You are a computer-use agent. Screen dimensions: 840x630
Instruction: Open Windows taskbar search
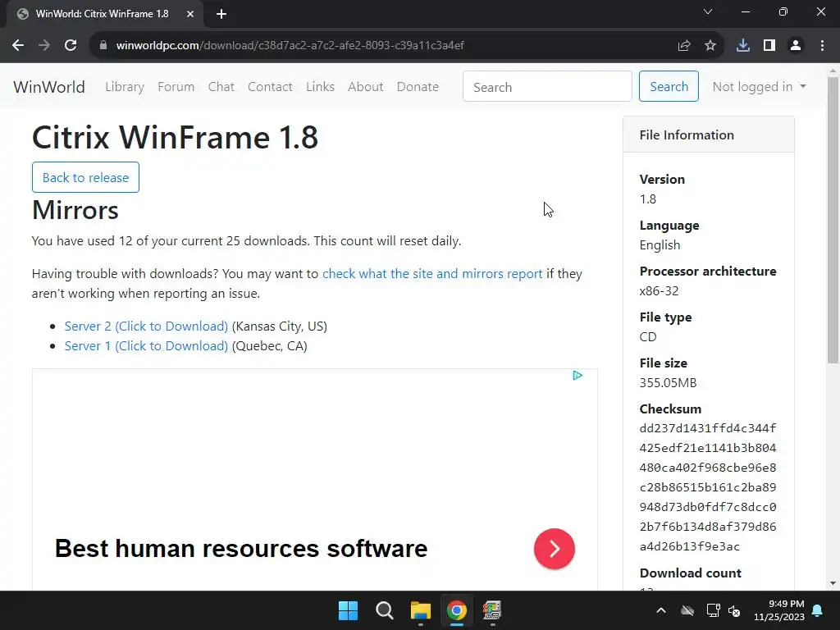[385, 610]
